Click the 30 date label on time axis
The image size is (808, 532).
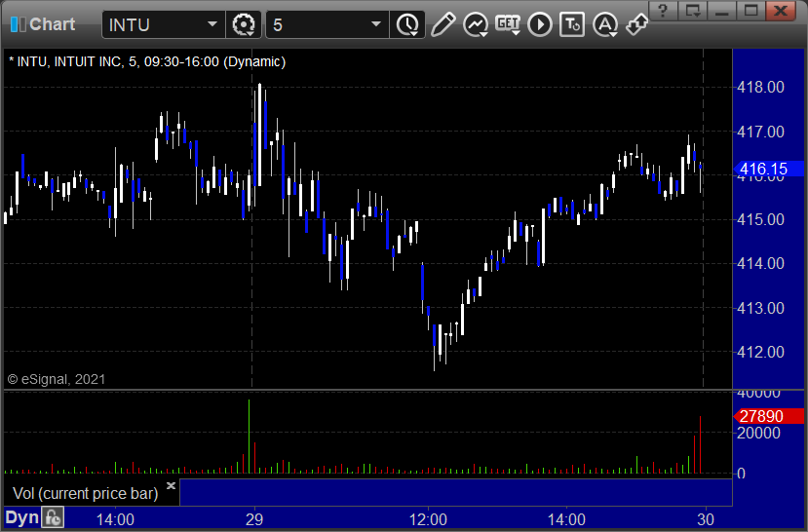point(706,519)
